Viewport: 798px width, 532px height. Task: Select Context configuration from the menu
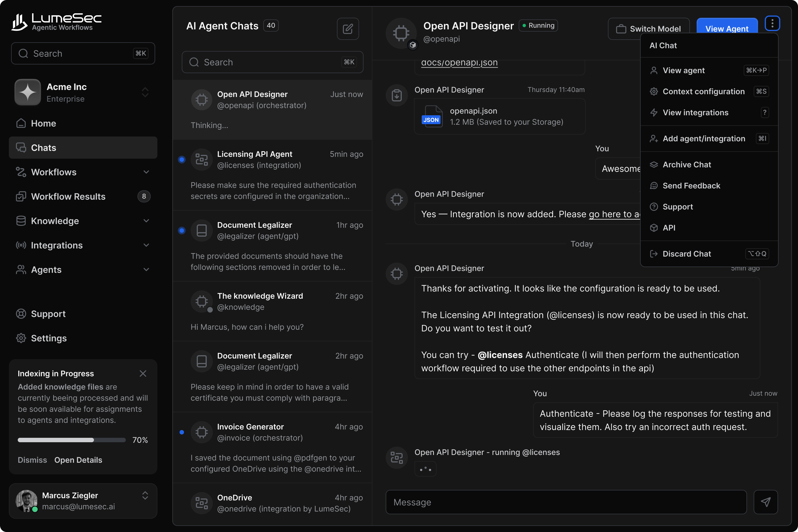(709, 91)
